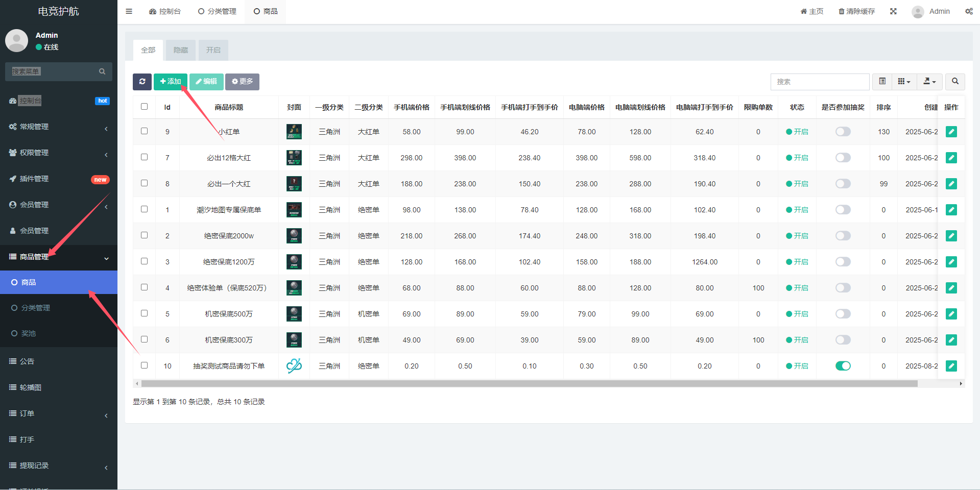The width and height of the screenshot is (980, 490).
Task: Click the table search magnifier button
Action: click(x=955, y=82)
